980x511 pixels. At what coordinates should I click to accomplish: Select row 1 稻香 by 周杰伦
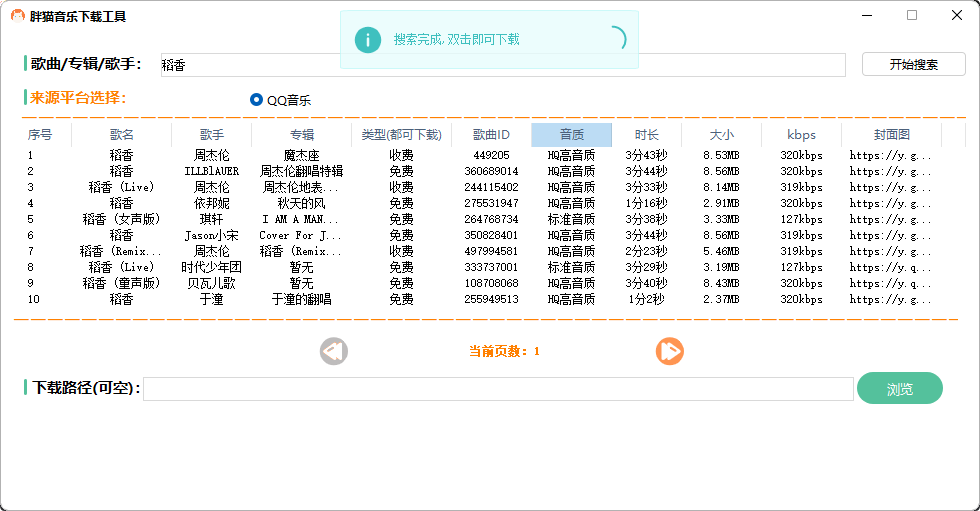point(121,155)
